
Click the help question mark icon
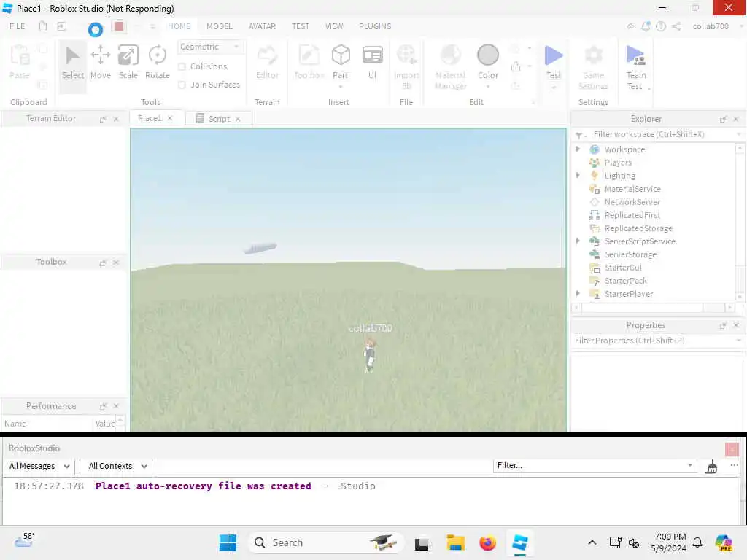[661, 27]
